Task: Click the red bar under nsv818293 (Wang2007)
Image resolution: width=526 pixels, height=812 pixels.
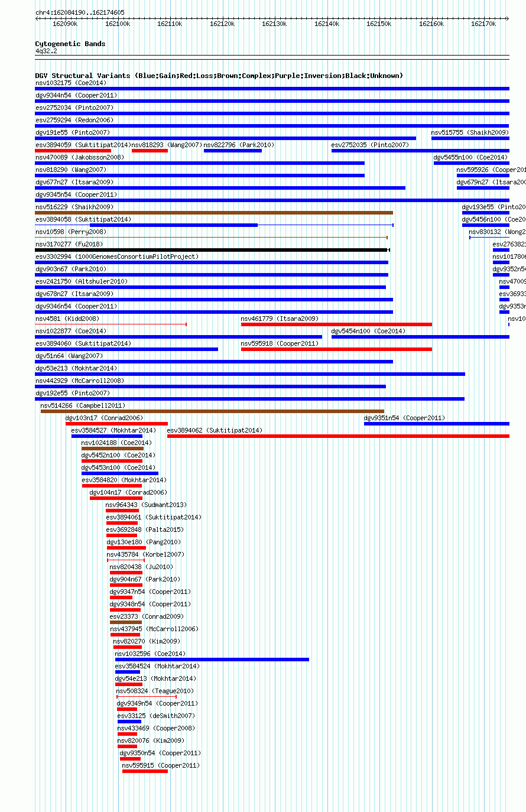Action: point(150,151)
